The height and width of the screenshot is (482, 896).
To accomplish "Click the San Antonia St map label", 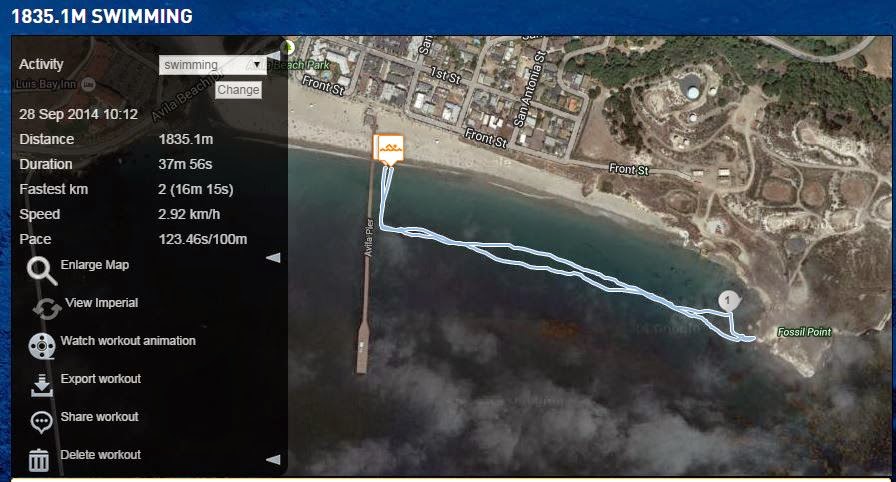I will click(x=529, y=89).
